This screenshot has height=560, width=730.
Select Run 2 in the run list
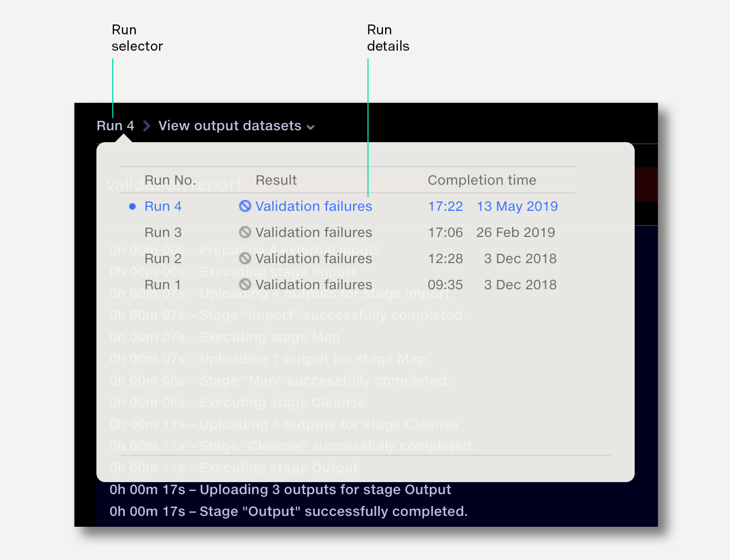click(163, 259)
